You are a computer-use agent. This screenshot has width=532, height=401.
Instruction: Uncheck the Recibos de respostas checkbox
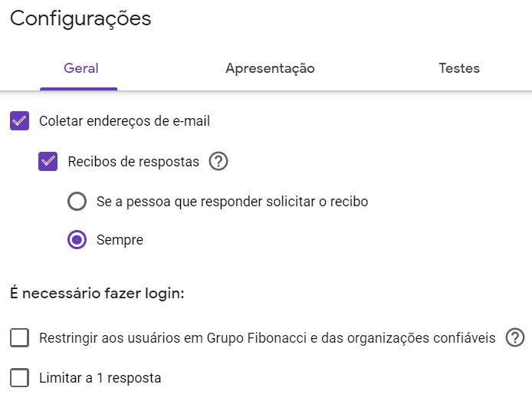click(x=48, y=162)
